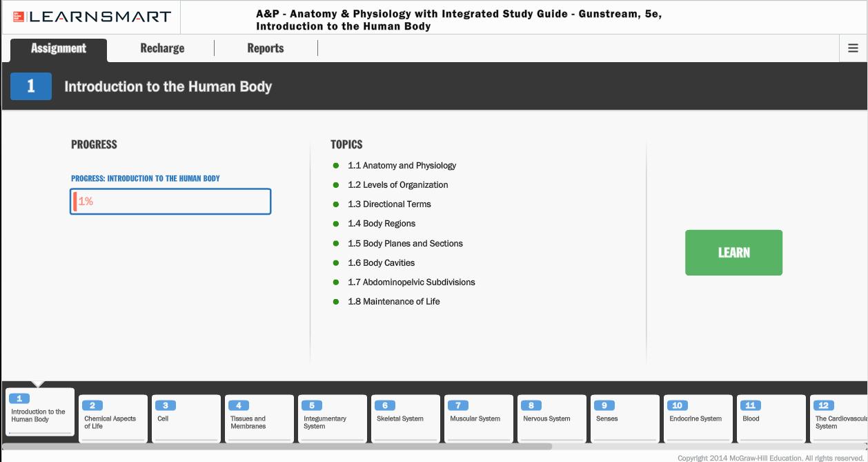Image resolution: width=868 pixels, height=462 pixels.
Task: Open topic 1.1 Anatomy and Physiology
Action: pyautogui.click(x=402, y=166)
